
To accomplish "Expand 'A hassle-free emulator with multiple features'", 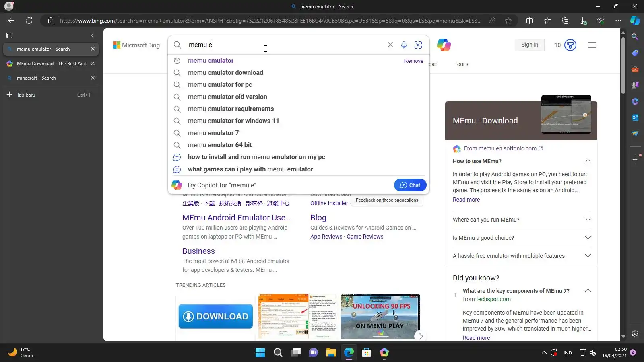I will (x=588, y=256).
